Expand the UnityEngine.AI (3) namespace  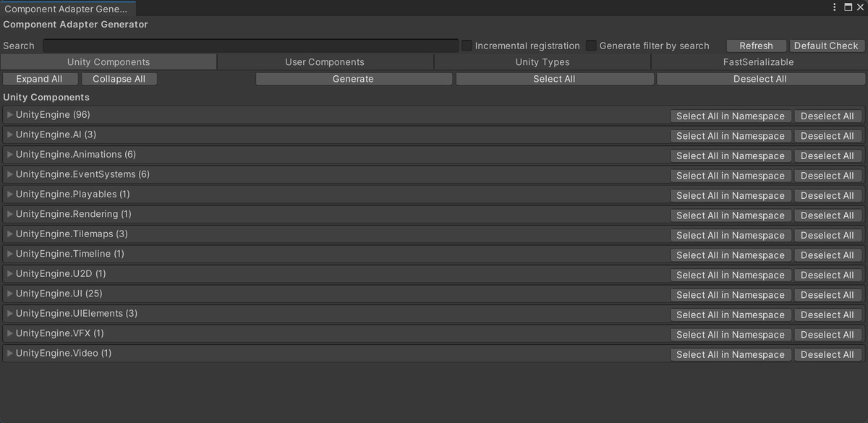(x=10, y=134)
